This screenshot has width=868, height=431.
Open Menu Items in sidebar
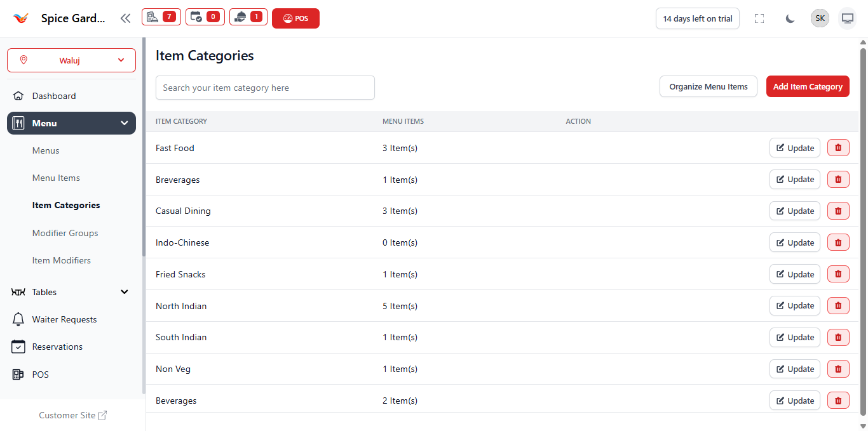(x=56, y=178)
